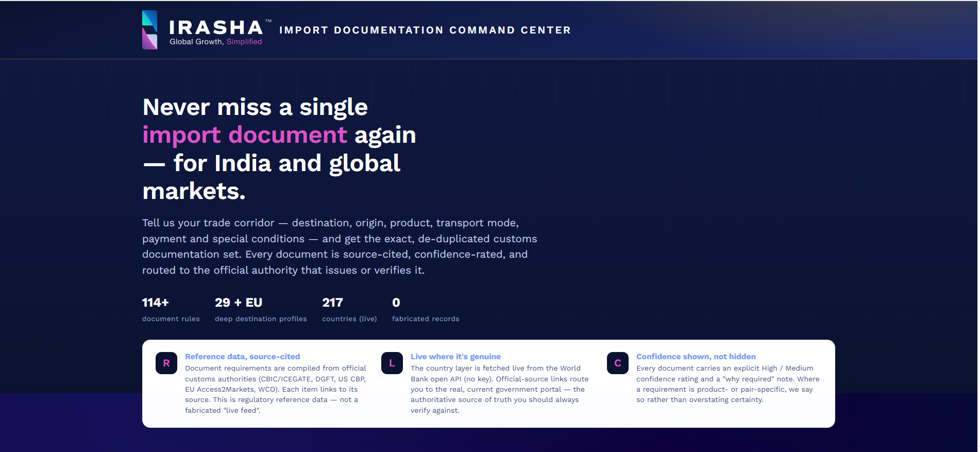The width and height of the screenshot is (980, 452).
Task: Click the '29 + EU' stat value
Action: coord(239,303)
